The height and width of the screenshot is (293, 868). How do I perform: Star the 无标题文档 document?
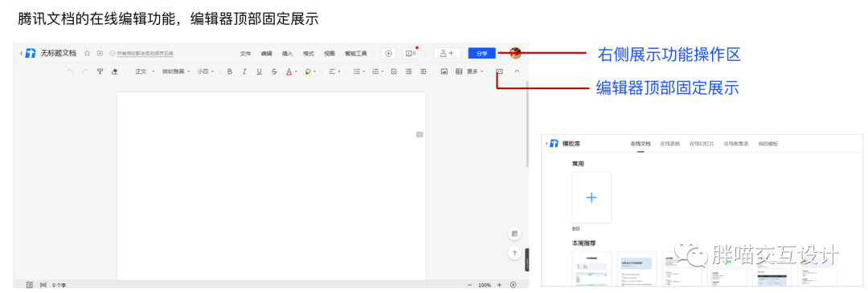[x=87, y=53]
